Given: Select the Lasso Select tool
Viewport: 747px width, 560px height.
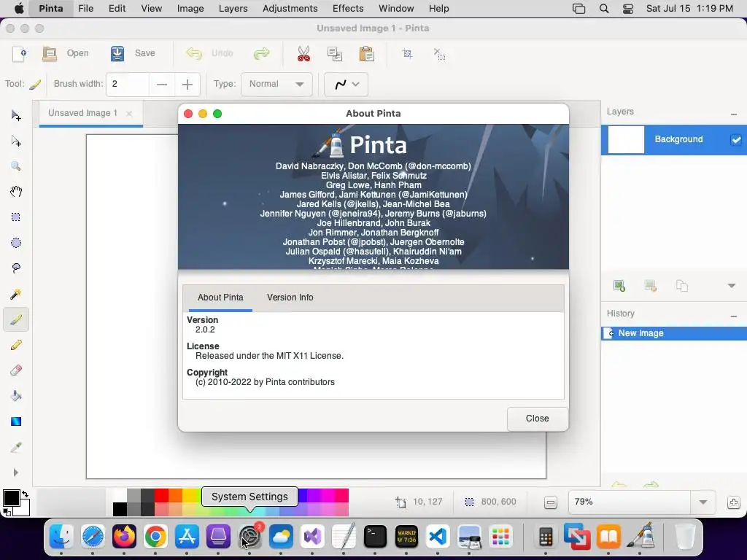Looking at the screenshot, I should click(x=16, y=268).
